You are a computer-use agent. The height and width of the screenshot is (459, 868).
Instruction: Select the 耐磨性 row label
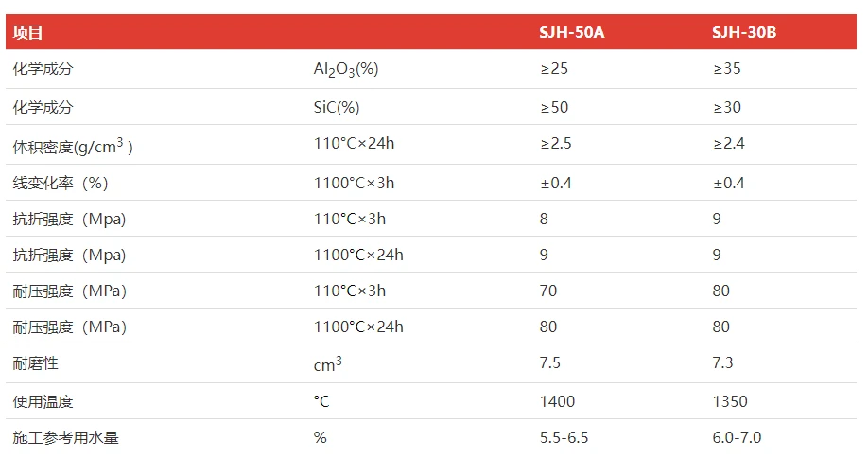coord(36,362)
